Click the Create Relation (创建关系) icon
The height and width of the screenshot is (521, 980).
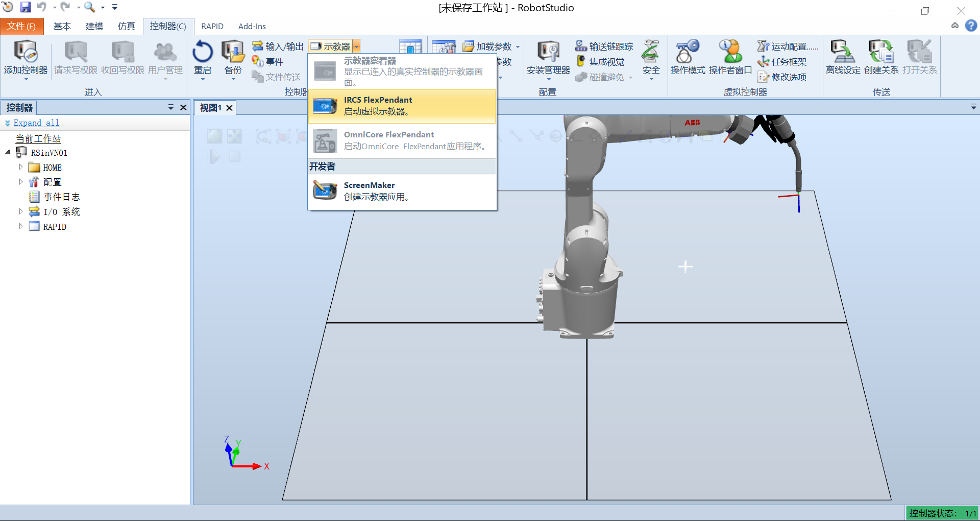tap(881, 52)
